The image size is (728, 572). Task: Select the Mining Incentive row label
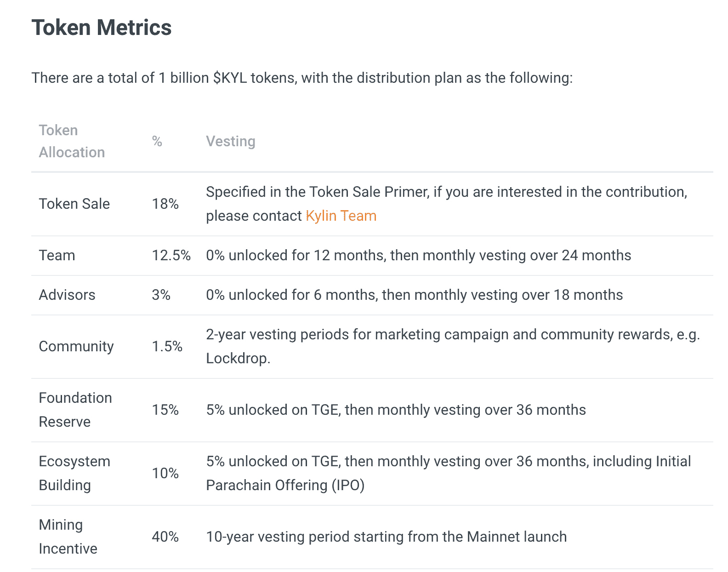(x=68, y=537)
